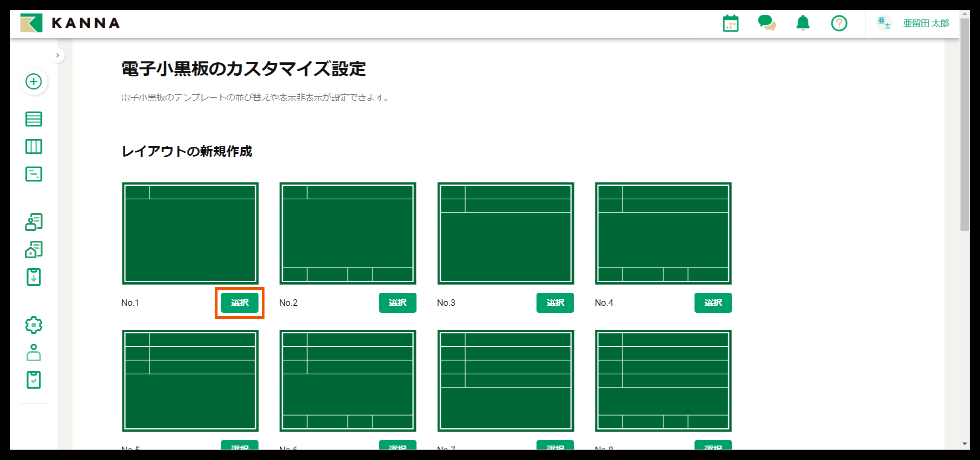The height and width of the screenshot is (460, 980).
Task: Click 選択 button for layout No.2
Action: point(397,303)
